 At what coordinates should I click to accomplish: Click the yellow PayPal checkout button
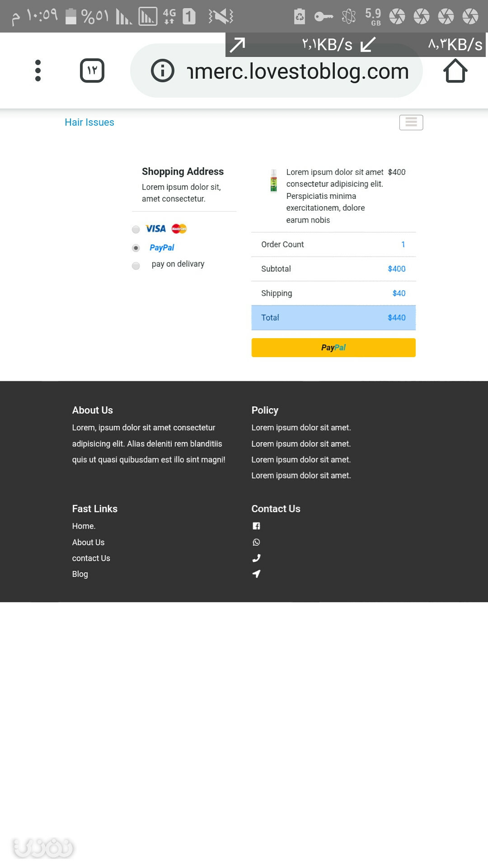pos(333,348)
